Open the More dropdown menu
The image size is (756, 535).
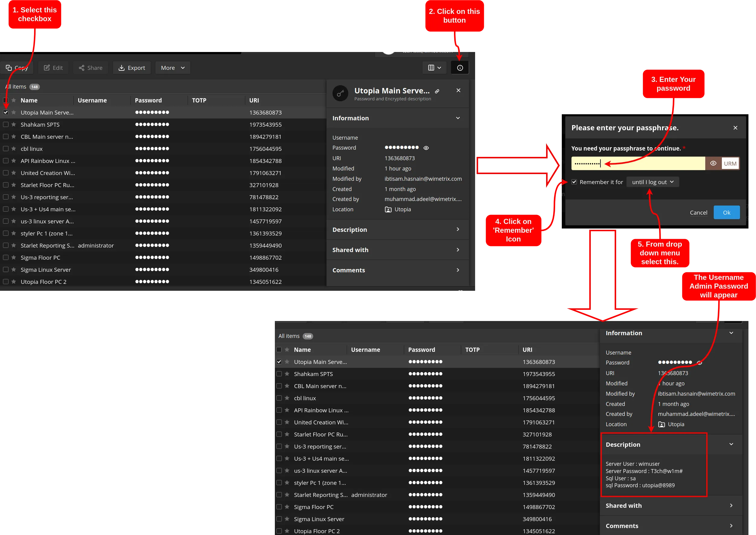tap(172, 68)
